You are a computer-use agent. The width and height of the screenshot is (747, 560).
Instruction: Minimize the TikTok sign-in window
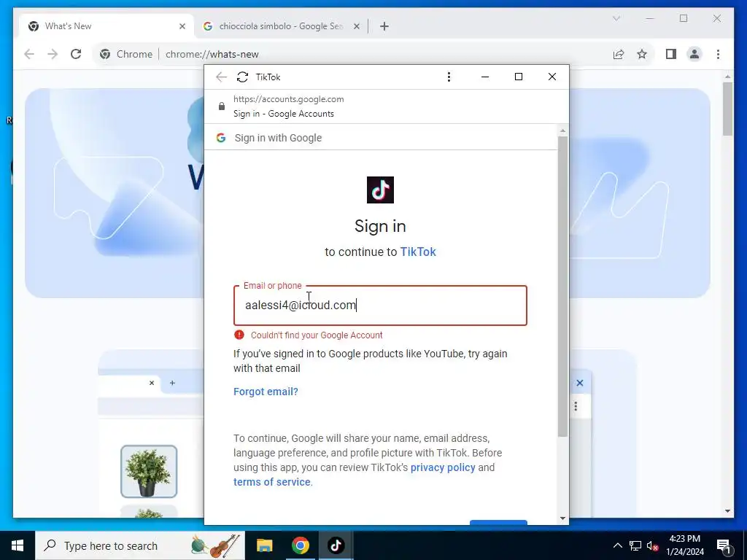click(485, 77)
